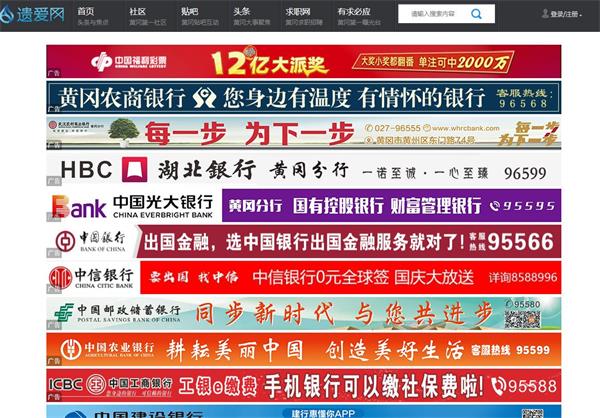Image resolution: width=600 pixels, height=418 pixels.
Task: Open the 贴吧 nav tab
Action: pos(200,16)
